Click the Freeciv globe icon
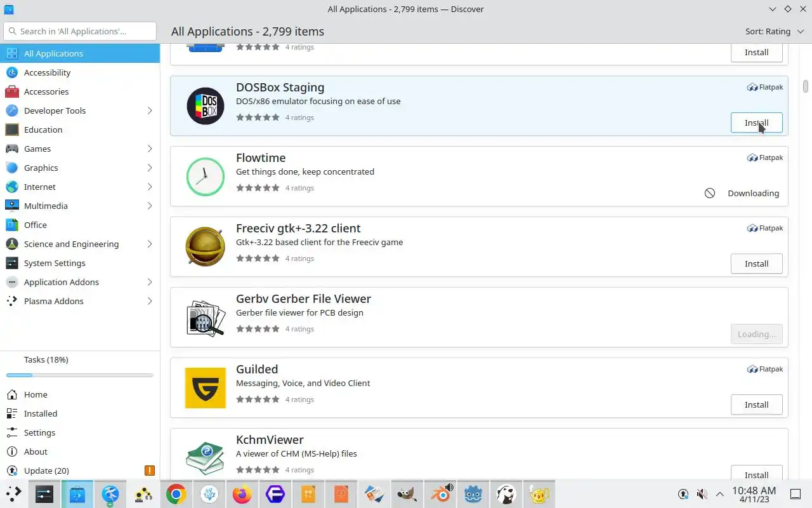The width and height of the screenshot is (812, 508). point(206,247)
